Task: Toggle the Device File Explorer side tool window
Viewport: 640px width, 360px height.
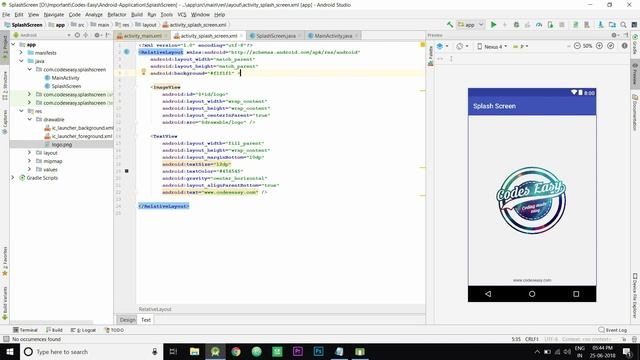Action: point(635,296)
